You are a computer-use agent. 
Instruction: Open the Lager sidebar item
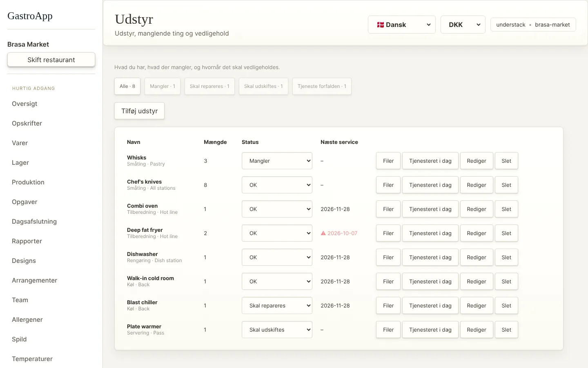(20, 163)
